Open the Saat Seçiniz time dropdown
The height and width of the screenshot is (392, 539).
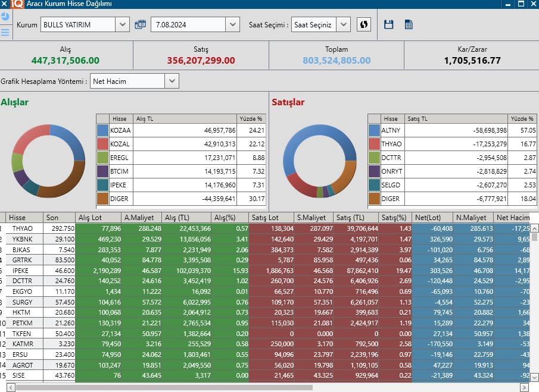click(x=344, y=25)
